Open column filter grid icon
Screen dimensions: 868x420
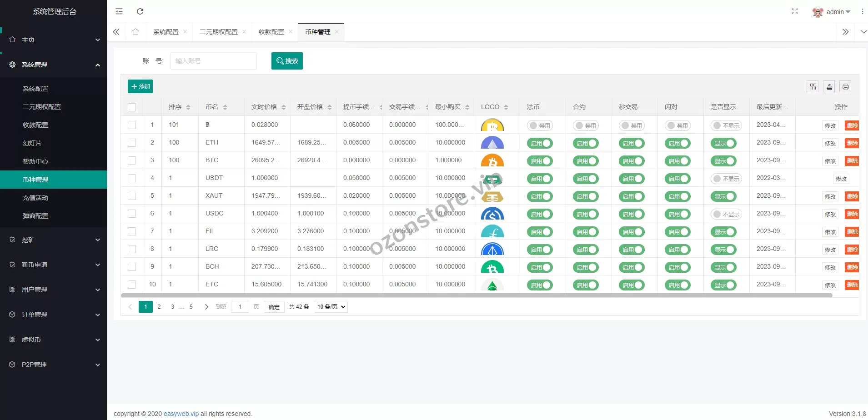(x=813, y=86)
